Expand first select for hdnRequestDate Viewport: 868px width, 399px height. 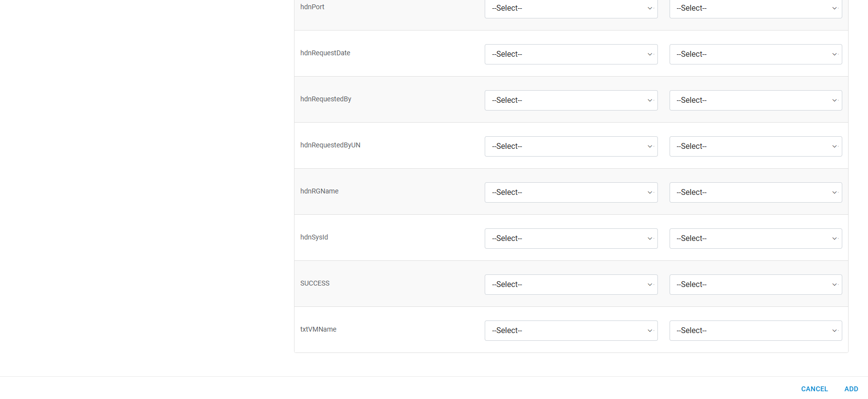(x=571, y=54)
